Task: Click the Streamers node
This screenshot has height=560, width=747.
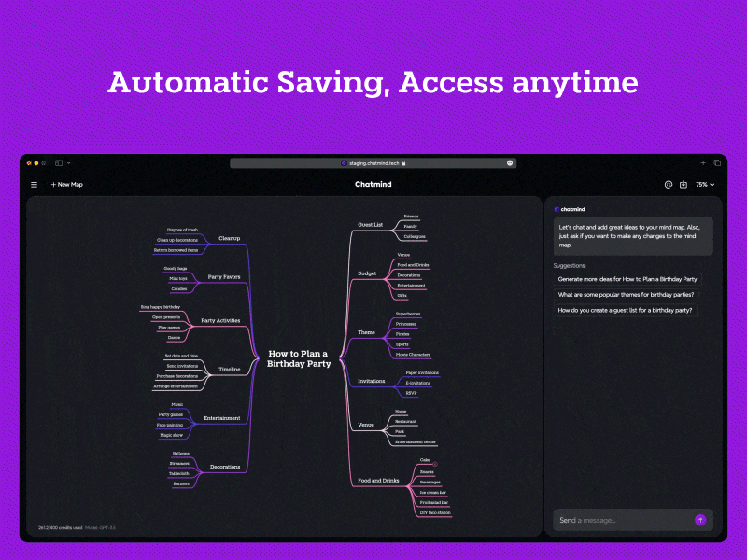Action: [x=179, y=463]
